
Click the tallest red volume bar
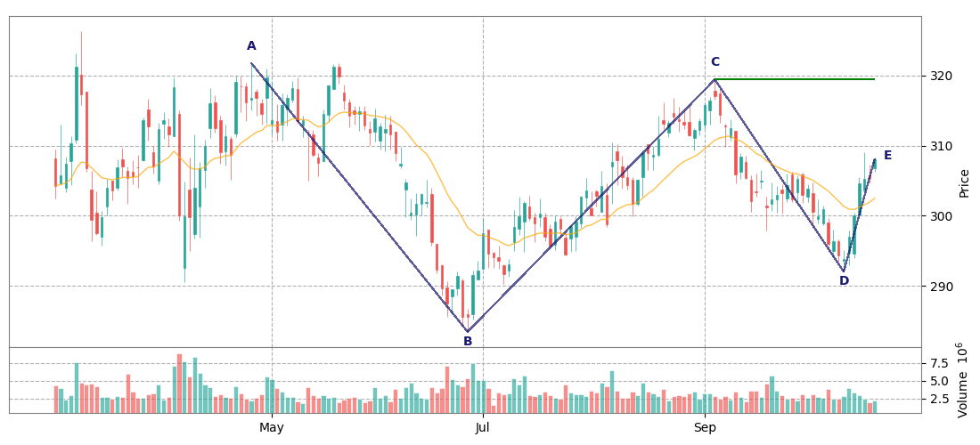179,384
